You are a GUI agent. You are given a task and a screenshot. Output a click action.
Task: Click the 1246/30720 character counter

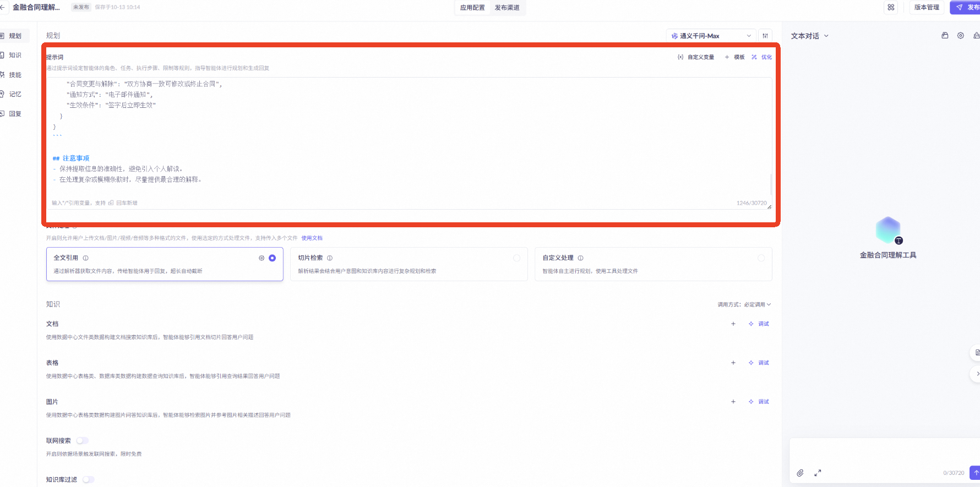click(x=752, y=203)
